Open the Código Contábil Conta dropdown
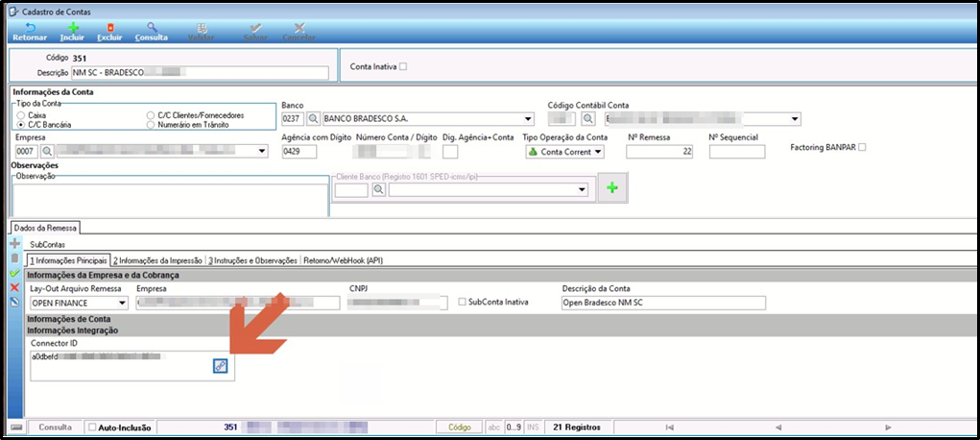Viewport: 980px width, 440px height. pyautogui.click(x=795, y=119)
